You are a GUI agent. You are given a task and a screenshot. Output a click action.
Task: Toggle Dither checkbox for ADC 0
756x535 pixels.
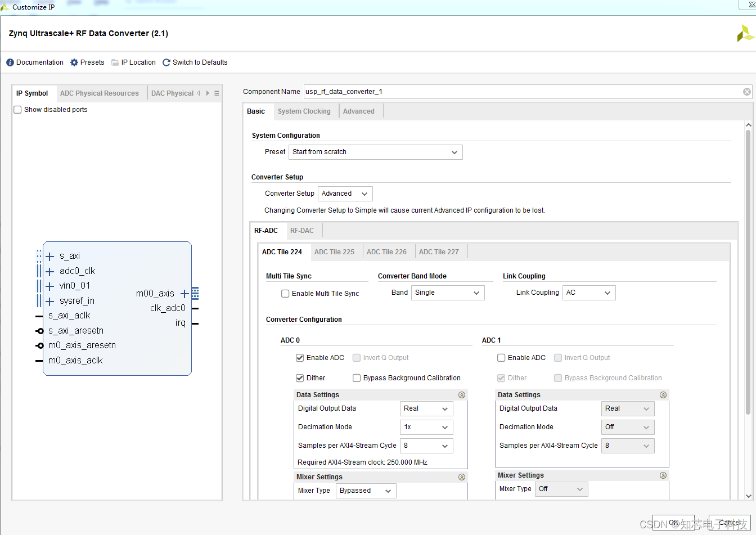click(300, 378)
